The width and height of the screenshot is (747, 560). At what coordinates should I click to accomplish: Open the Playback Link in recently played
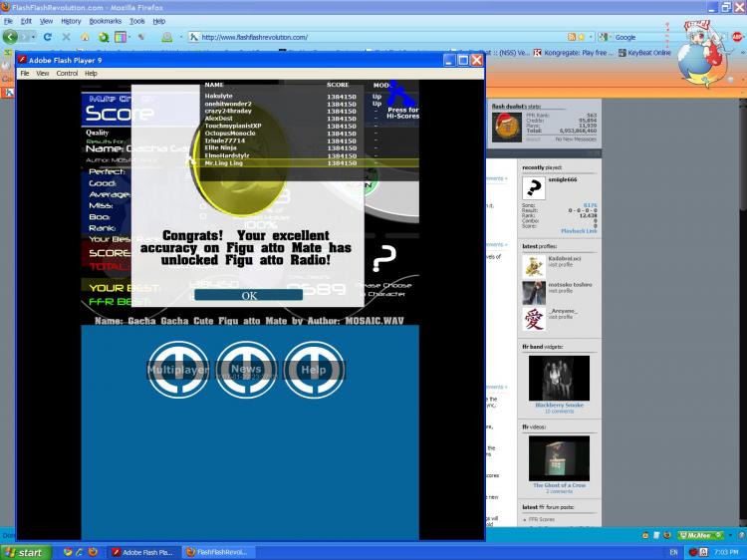(x=579, y=231)
